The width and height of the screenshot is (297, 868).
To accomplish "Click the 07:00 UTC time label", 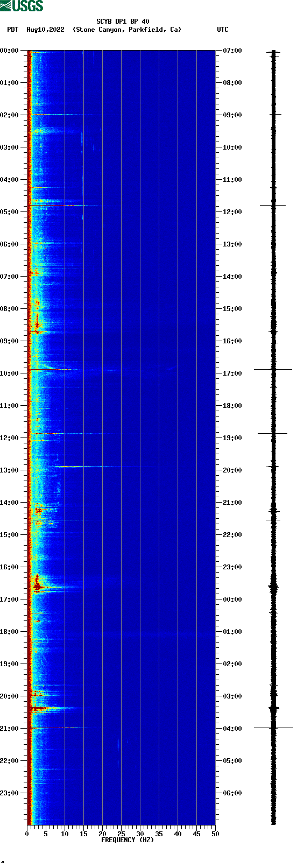I will pyautogui.click(x=232, y=51).
